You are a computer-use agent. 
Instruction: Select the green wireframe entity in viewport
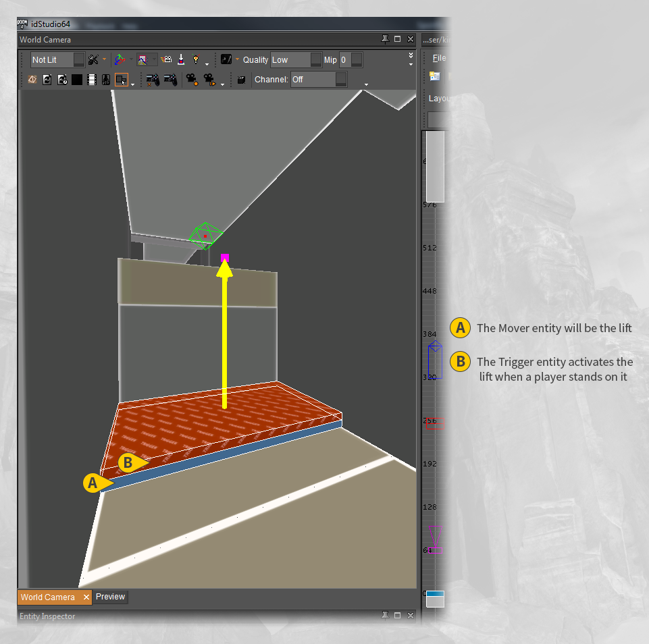coord(206,236)
